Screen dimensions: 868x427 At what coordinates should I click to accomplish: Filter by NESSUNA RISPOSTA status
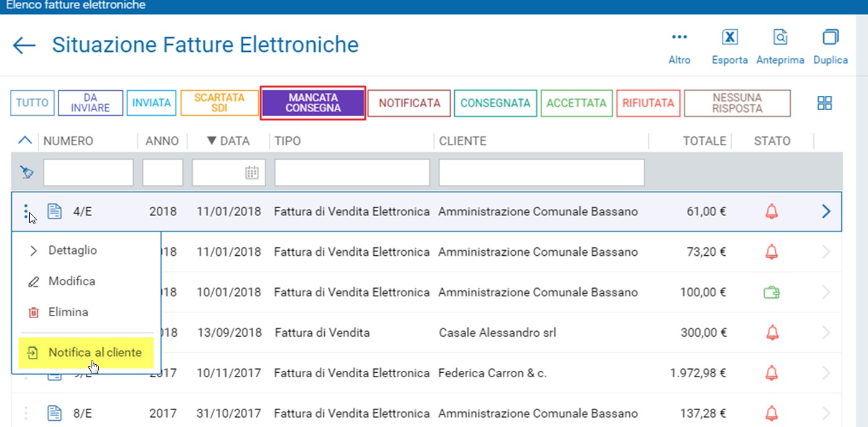(x=737, y=103)
